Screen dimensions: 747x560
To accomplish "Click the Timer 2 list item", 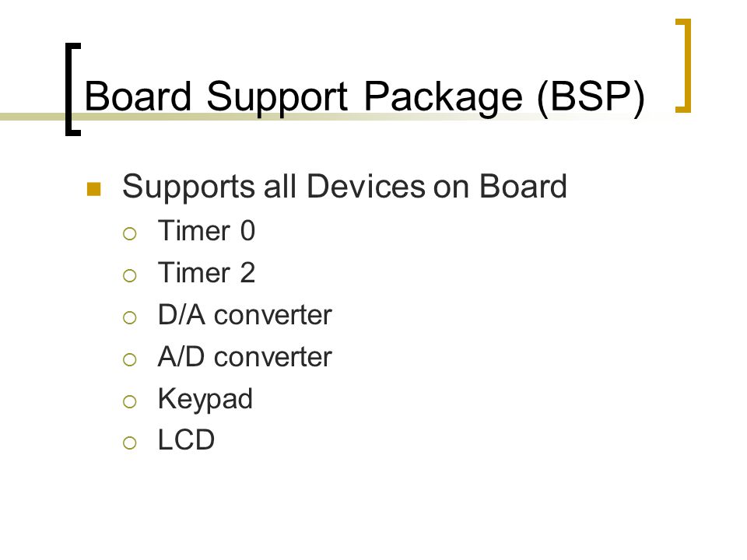I will pos(206,273).
